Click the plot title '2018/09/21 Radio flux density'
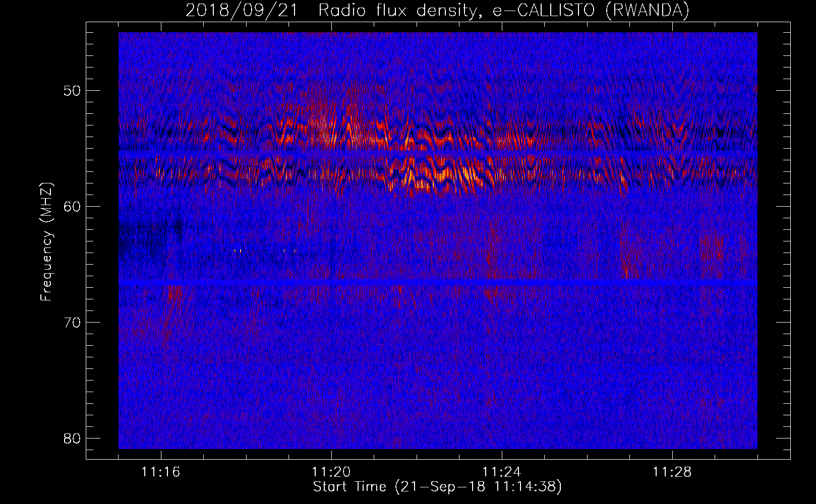Image resolution: width=816 pixels, height=504 pixels. (x=437, y=10)
